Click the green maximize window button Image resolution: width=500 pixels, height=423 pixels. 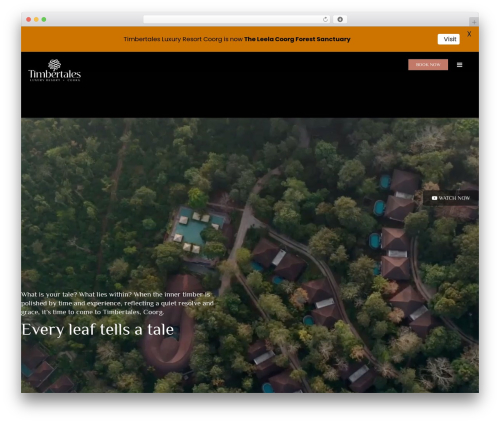(x=44, y=19)
